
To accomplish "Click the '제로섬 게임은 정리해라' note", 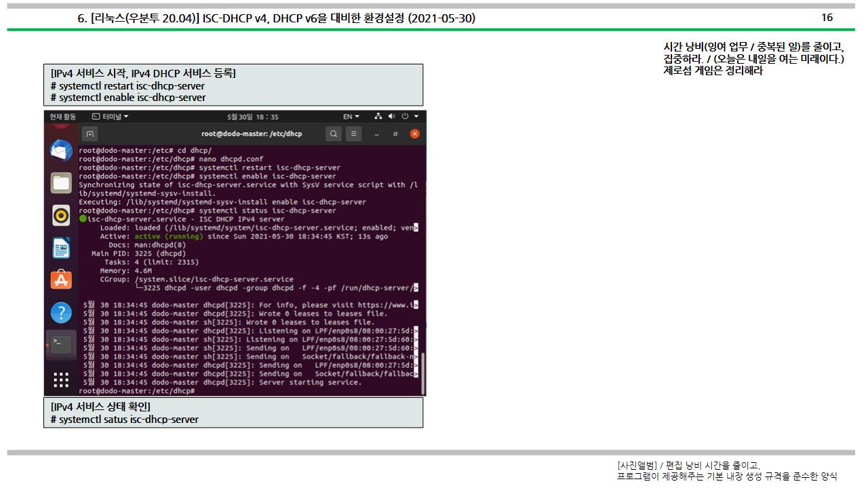I will 713,70.
